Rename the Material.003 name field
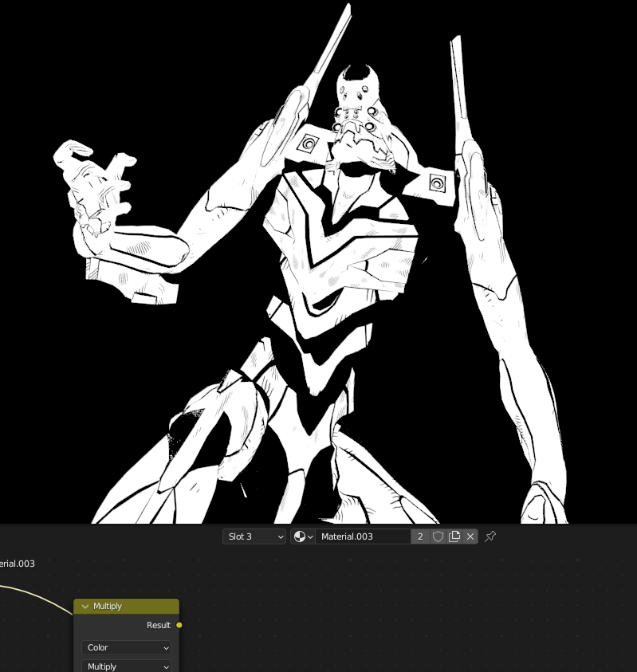 (x=363, y=536)
